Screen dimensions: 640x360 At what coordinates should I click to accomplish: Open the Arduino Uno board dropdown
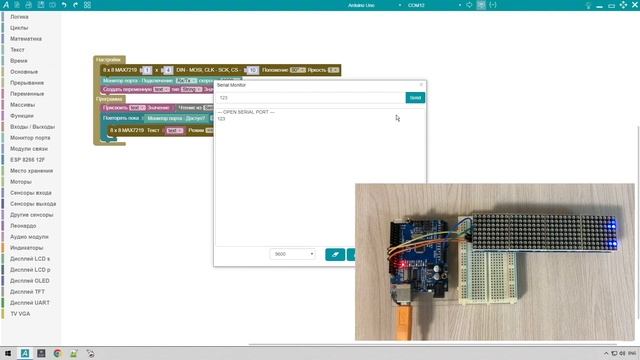click(373, 5)
